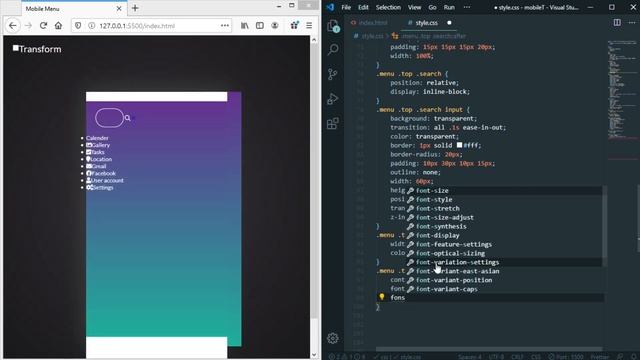Viewport: 640px width, 360px height.
Task: Split the VS Code editor right
Action: [617, 23]
